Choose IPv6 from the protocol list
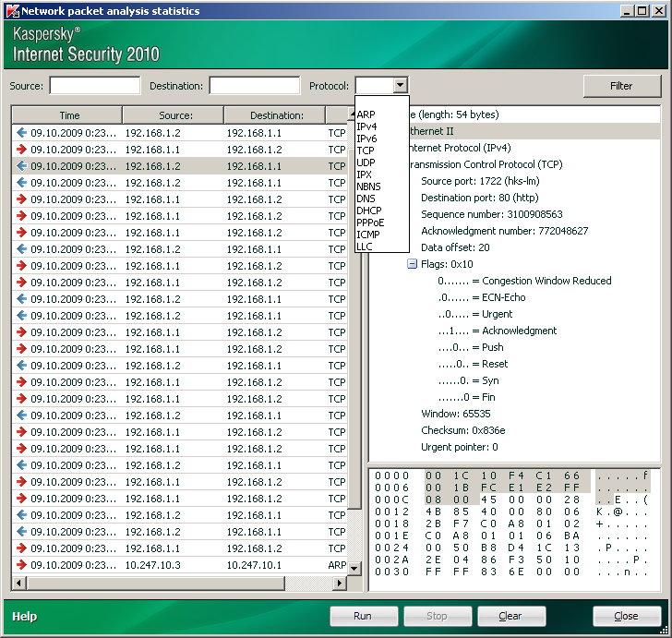Viewport: 672px width, 638px height. [x=366, y=138]
